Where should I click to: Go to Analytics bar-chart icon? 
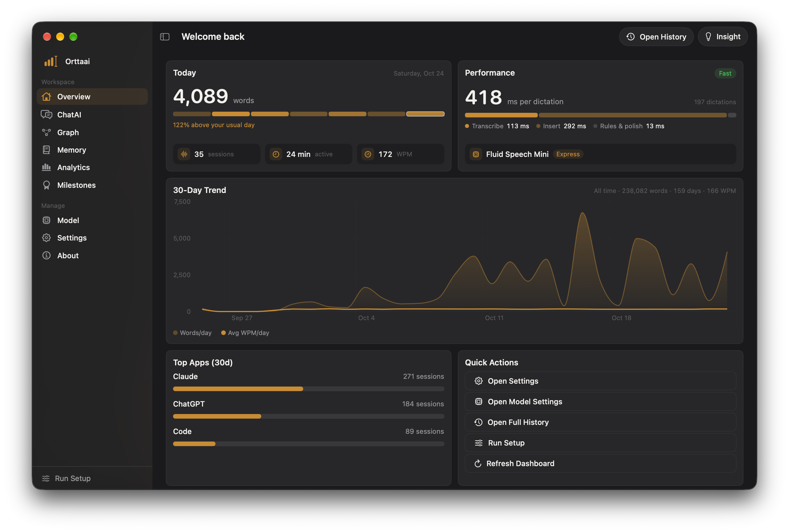point(46,167)
